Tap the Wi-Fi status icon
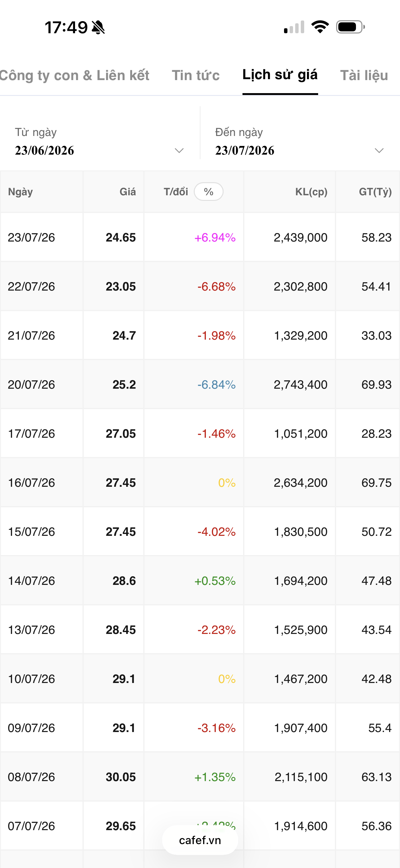 coord(320,27)
